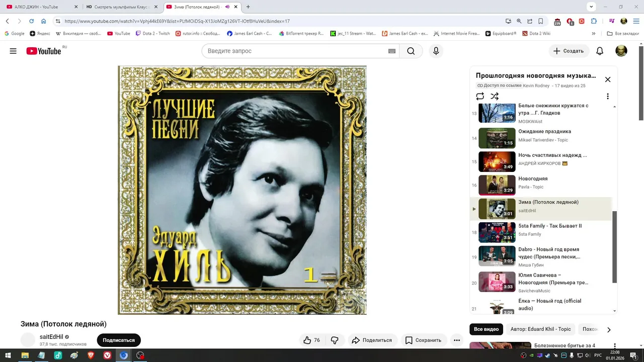Click the Сохранить save button
Image resolution: width=644 pixels, height=362 pixels.
click(423, 340)
